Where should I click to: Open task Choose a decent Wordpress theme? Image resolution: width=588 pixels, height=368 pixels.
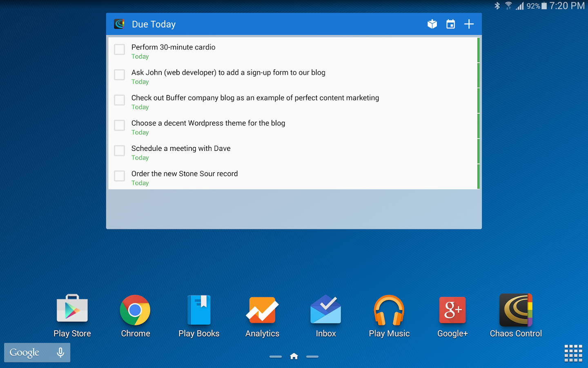(294, 126)
